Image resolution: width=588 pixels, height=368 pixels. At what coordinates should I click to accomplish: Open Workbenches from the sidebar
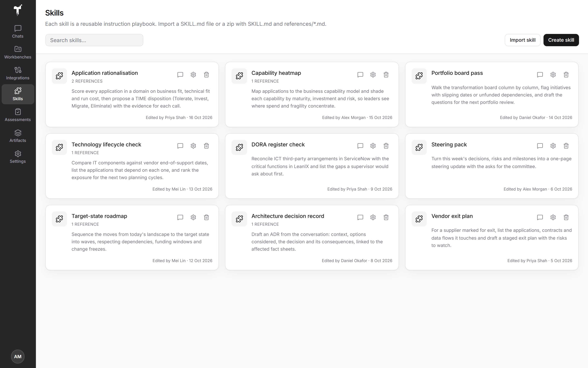[x=18, y=53]
